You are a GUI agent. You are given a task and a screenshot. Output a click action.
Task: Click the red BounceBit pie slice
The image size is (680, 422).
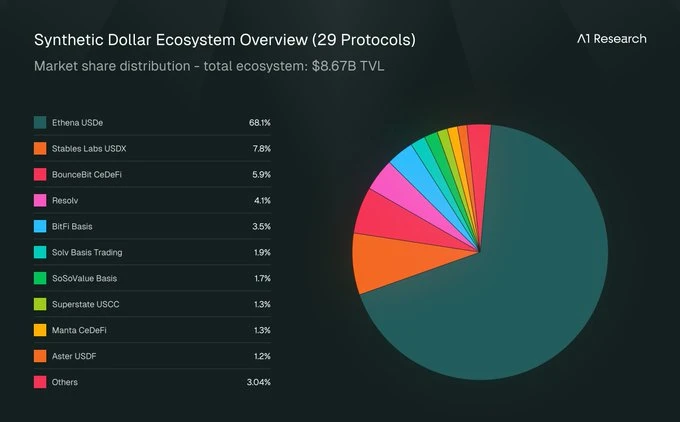380,213
